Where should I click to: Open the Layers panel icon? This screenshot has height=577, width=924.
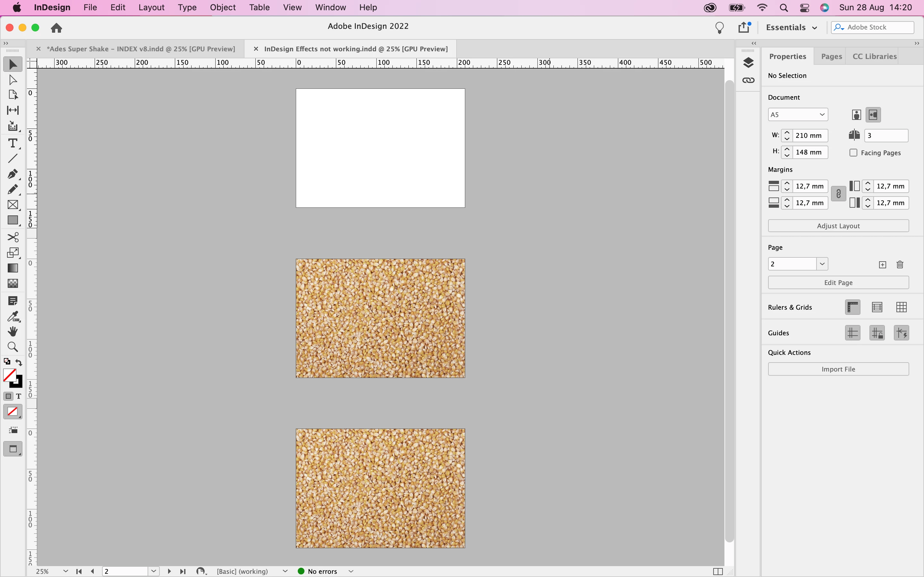[x=748, y=63]
